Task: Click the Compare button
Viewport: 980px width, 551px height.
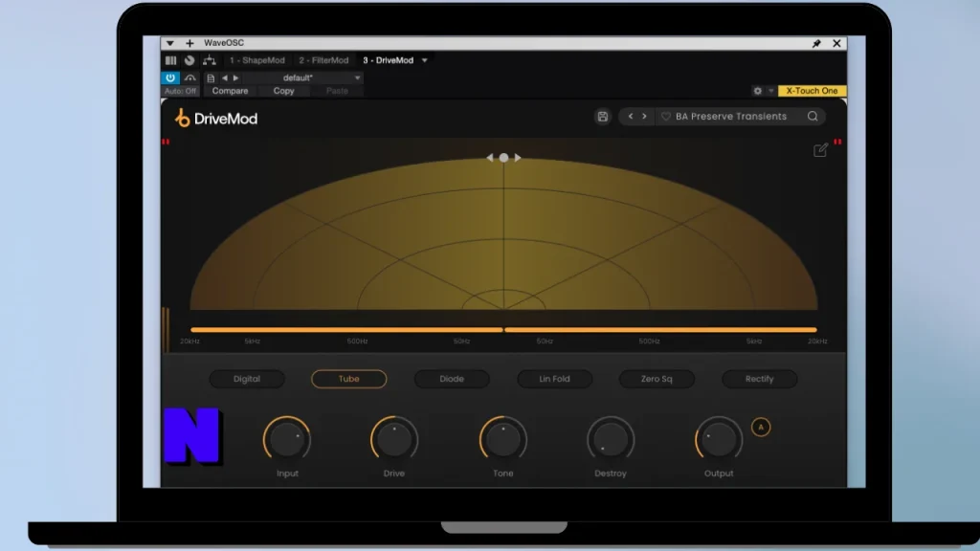Action: pos(230,91)
